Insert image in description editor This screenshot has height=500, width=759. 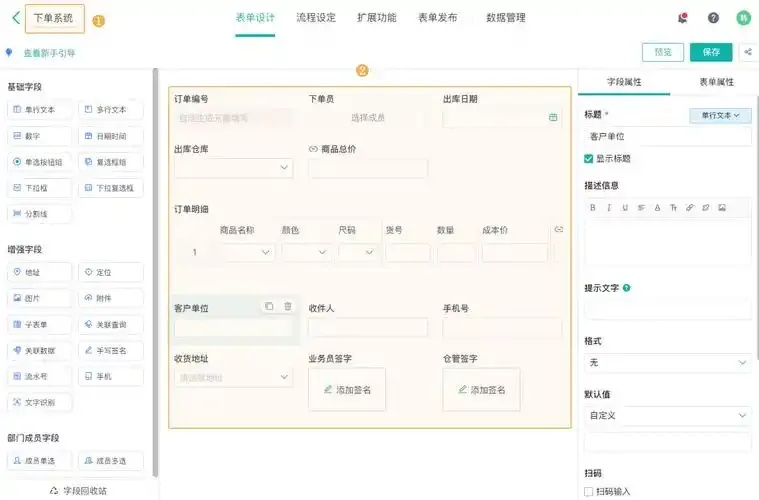coord(722,208)
